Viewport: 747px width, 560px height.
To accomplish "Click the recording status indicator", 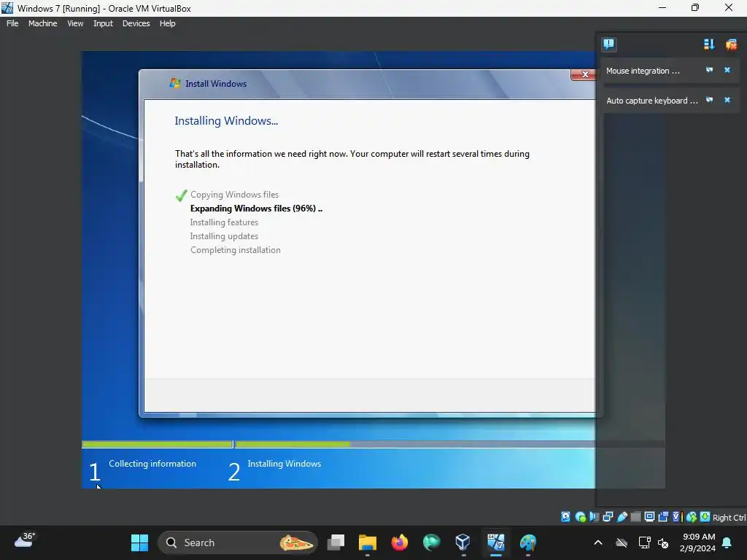I will (663, 517).
